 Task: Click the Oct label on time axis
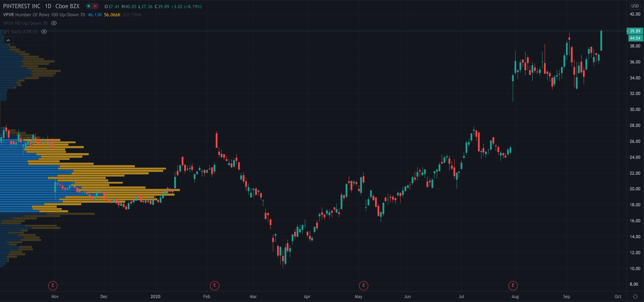click(618, 297)
